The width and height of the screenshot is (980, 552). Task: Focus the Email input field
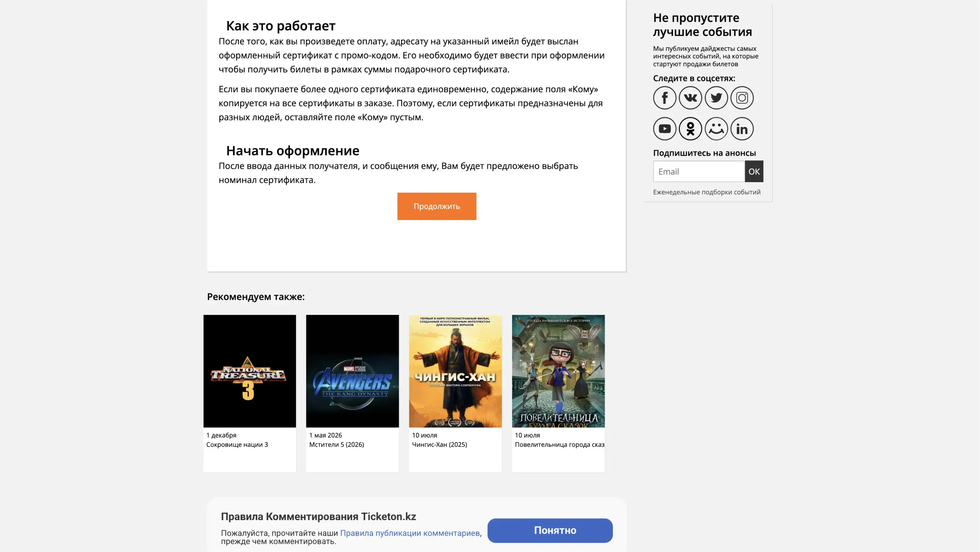[699, 171]
